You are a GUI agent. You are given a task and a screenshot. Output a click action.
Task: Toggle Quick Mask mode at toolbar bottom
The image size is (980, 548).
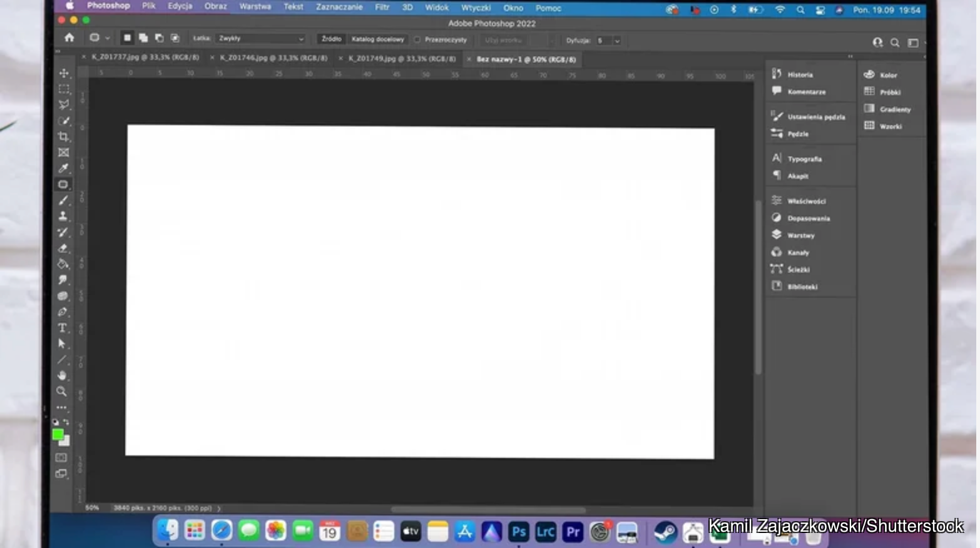click(61, 457)
